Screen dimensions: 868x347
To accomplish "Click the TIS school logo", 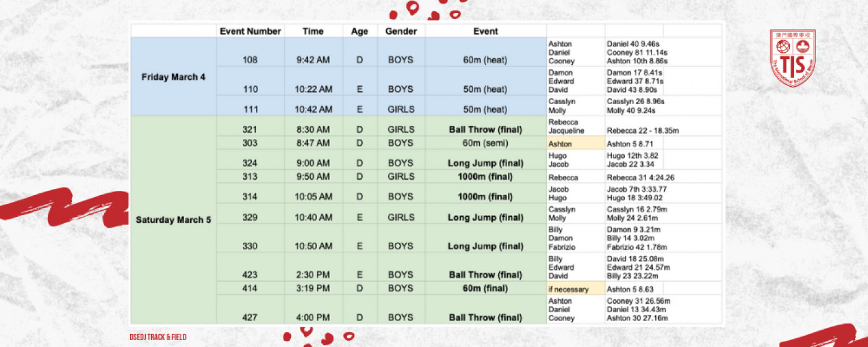I will pos(792,58).
